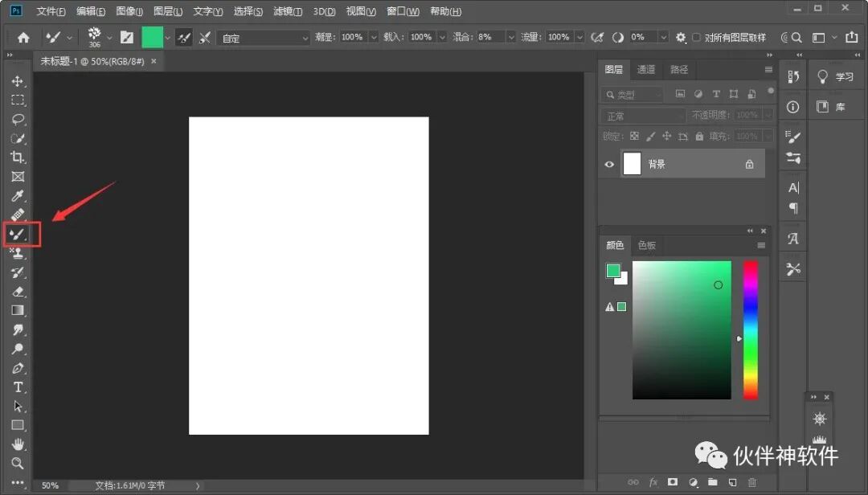
Task: Click the add layer mask icon
Action: (673, 482)
